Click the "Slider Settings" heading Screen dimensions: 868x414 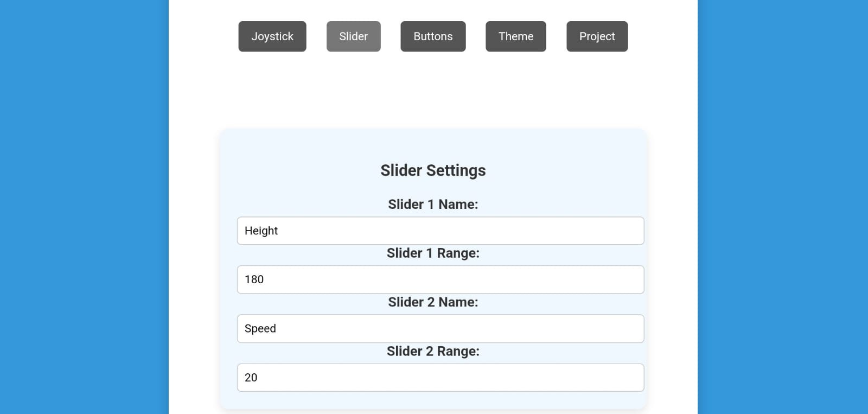[x=433, y=170]
